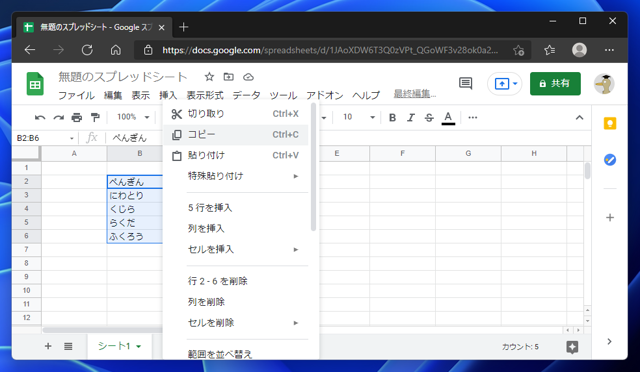Screen dimensions: 640x372
Task: Choose コピー from the context menu
Action: coord(236,135)
